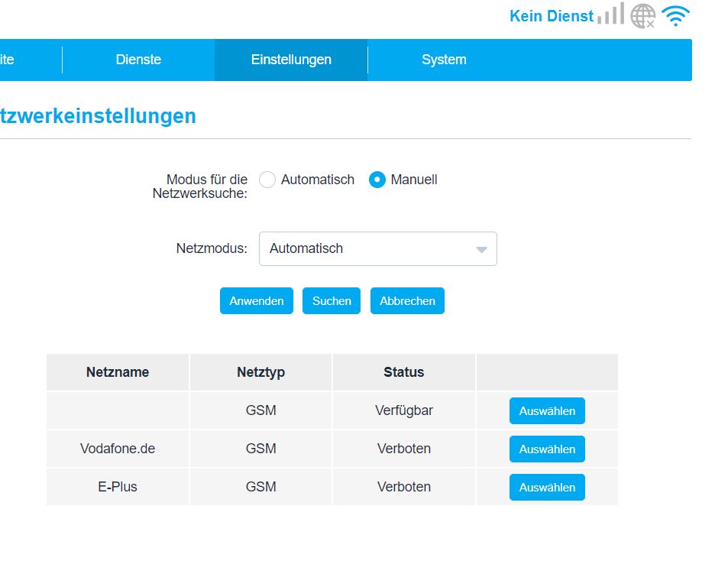Viewport: 728px width, 561px height.
Task: Click the E-Plus network name cell
Action: tap(118, 487)
